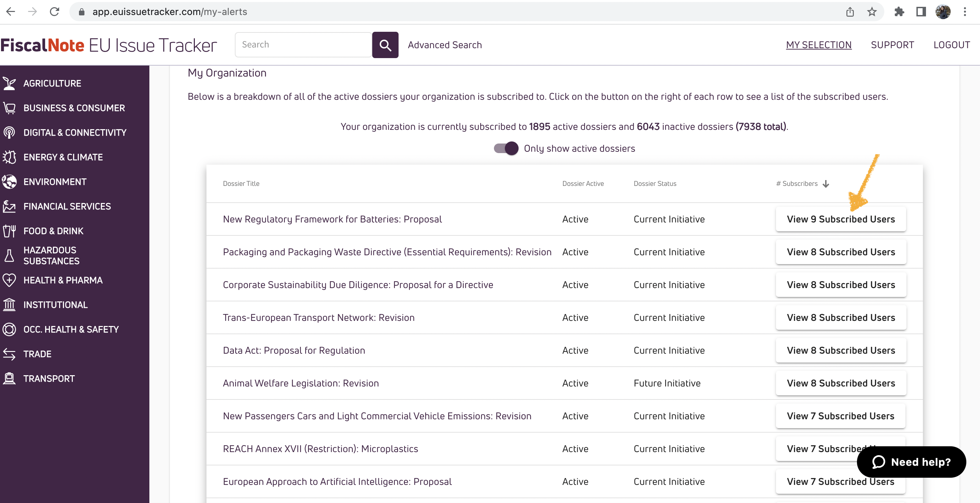The height and width of the screenshot is (503, 980).
Task: Open Advanced Search
Action: [445, 45]
